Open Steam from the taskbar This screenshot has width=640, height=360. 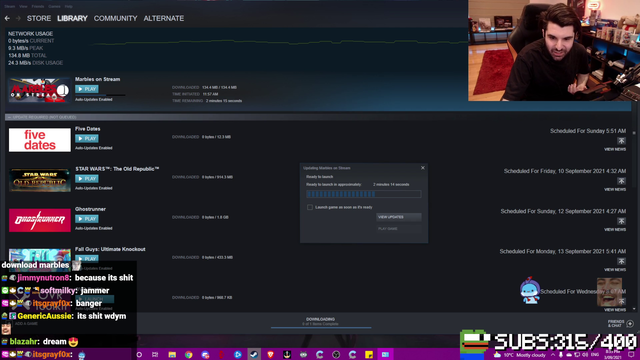(x=254, y=354)
